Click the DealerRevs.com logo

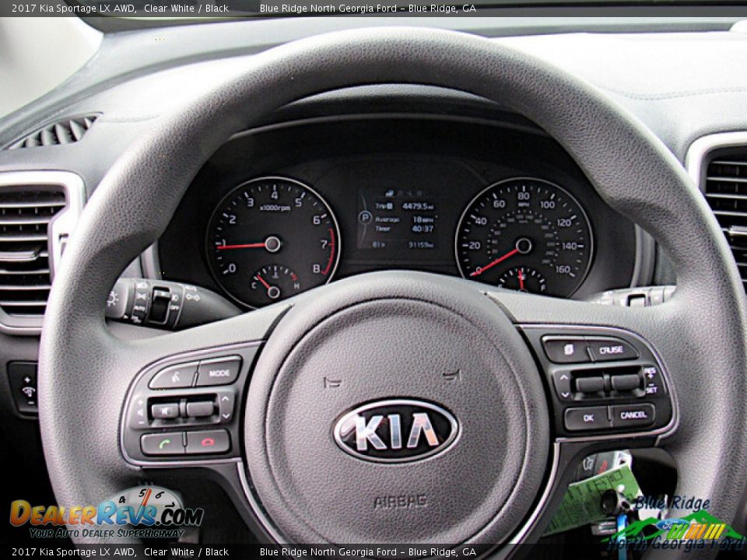point(105,514)
